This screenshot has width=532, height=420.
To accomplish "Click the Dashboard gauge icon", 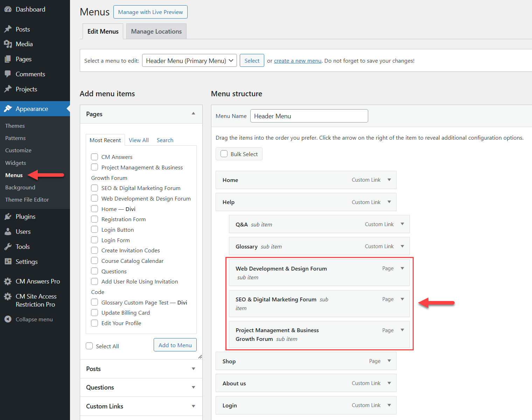I will pyautogui.click(x=8, y=9).
